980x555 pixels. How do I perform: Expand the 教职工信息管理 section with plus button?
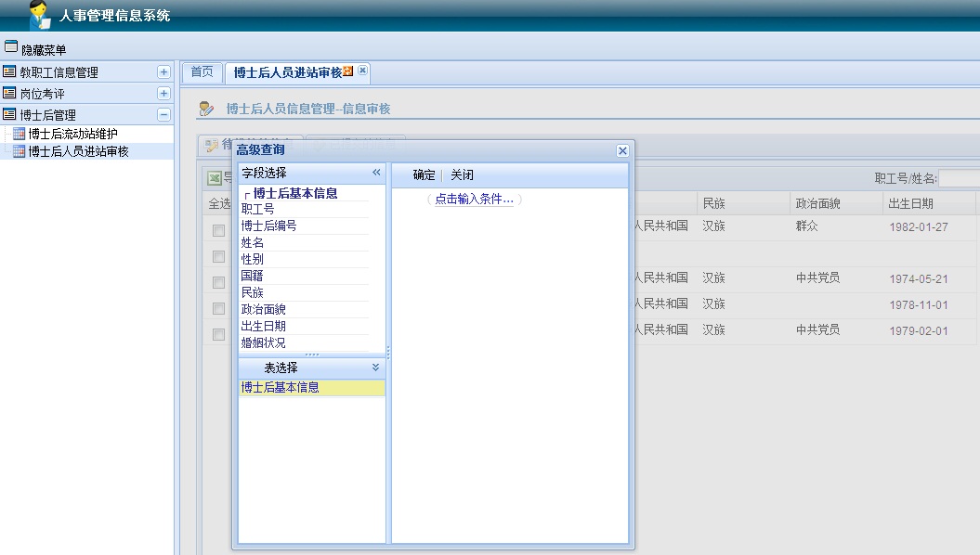click(163, 71)
